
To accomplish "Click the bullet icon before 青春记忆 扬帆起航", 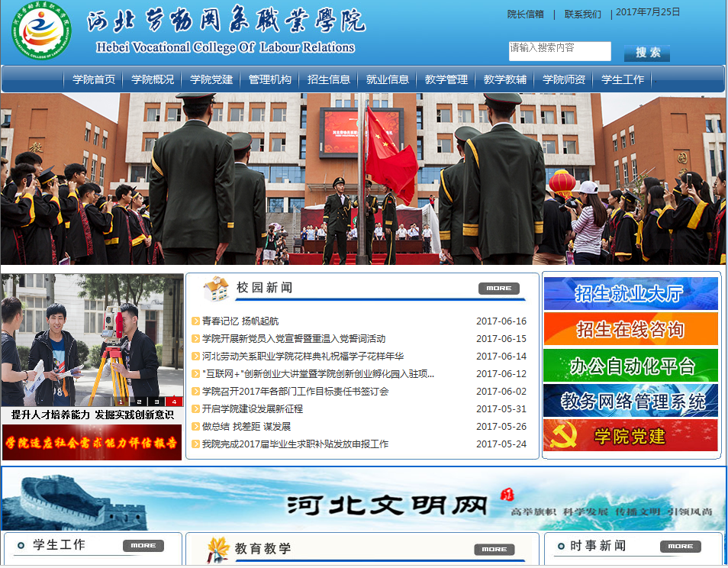I will click(196, 321).
